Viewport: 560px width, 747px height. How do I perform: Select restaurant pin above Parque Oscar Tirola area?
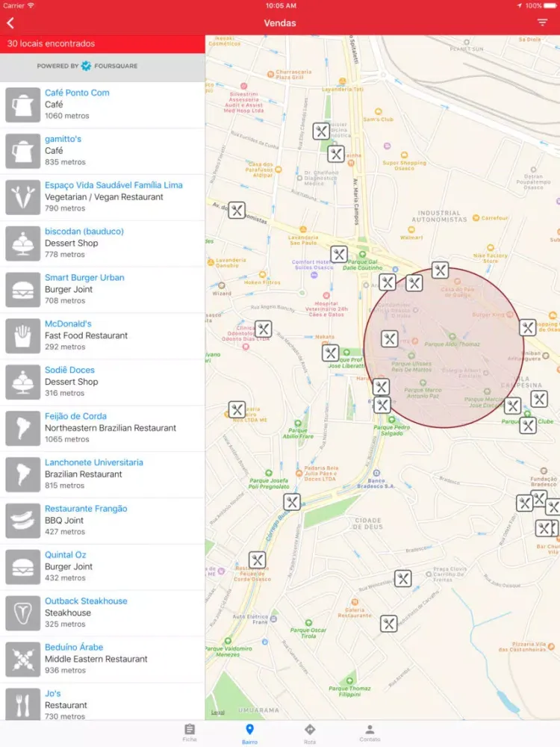(x=388, y=624)
